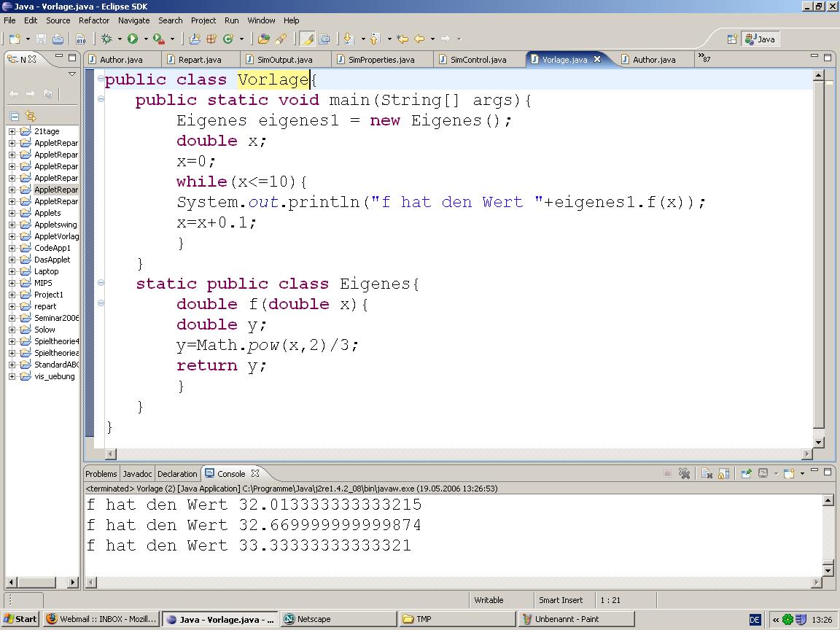Click the Debug bug icon in toolbar
The width and height of the screenshot is (840, 630).
tap(106, 39)
